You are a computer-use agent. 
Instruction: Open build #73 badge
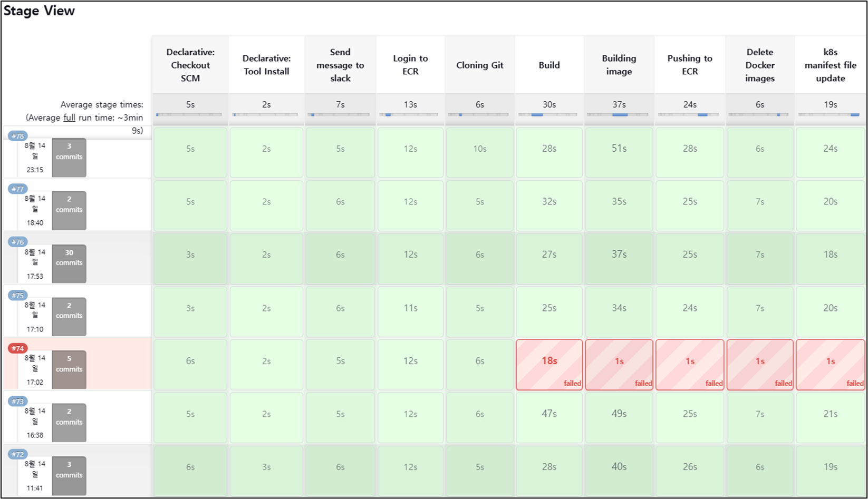18,402
